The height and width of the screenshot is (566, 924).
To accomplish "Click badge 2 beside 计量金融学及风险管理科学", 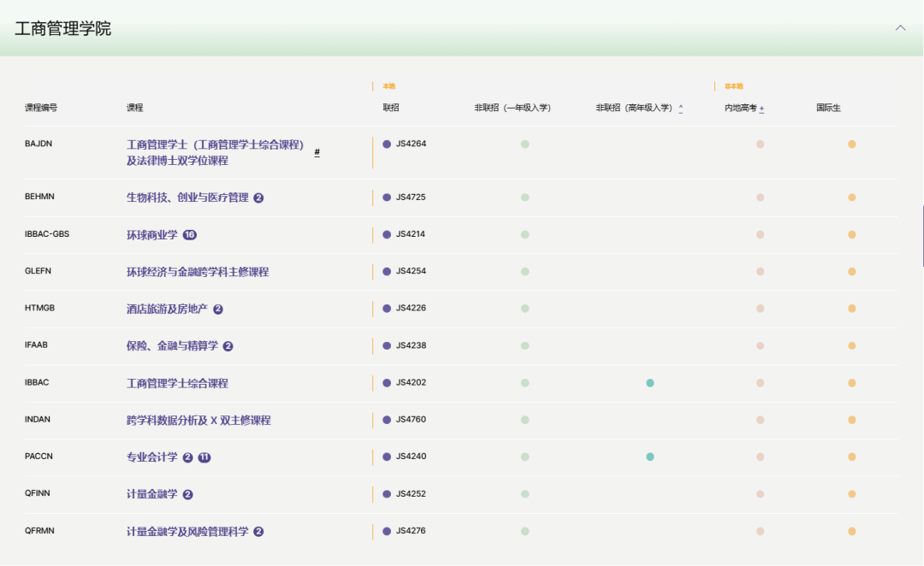I will click(258, 532).
